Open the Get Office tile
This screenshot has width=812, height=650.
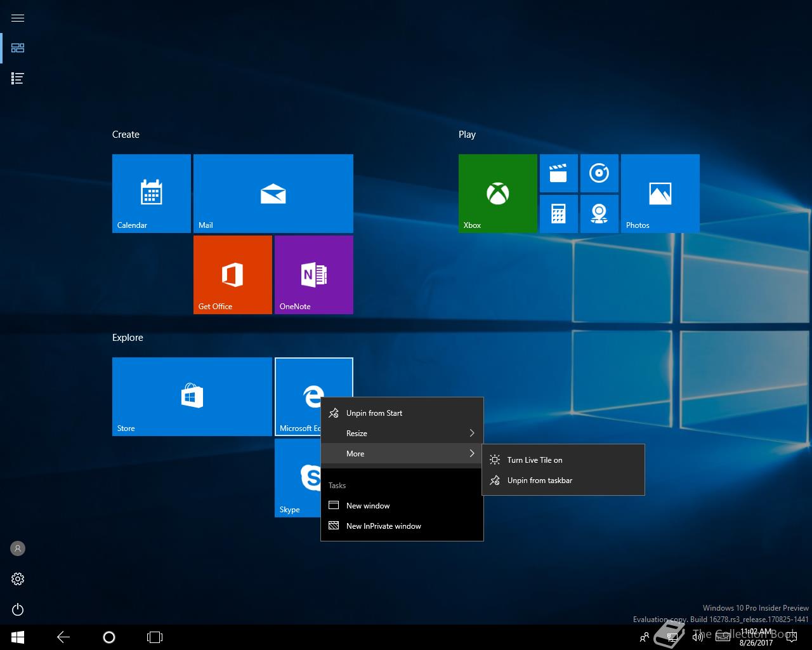pos(232,274)
